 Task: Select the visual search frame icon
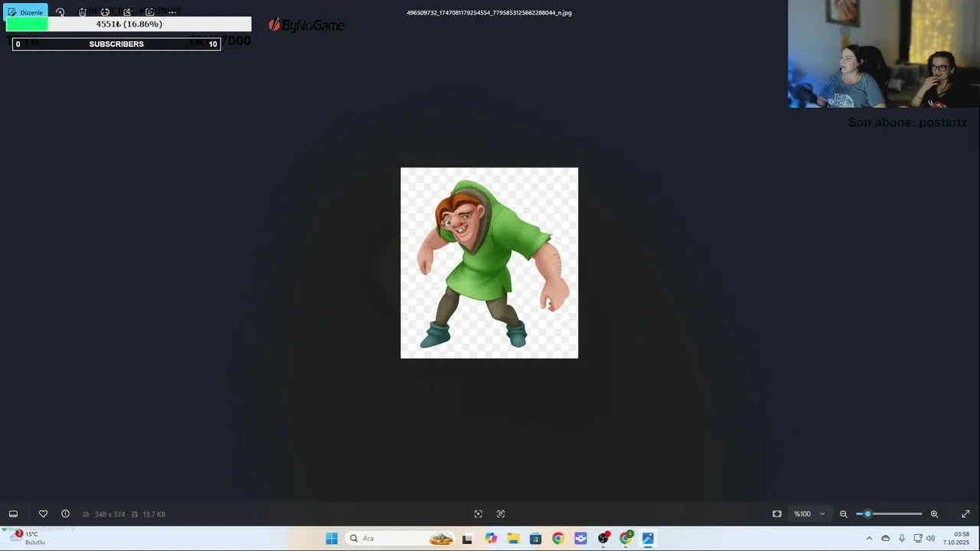[x=479, y=514]
